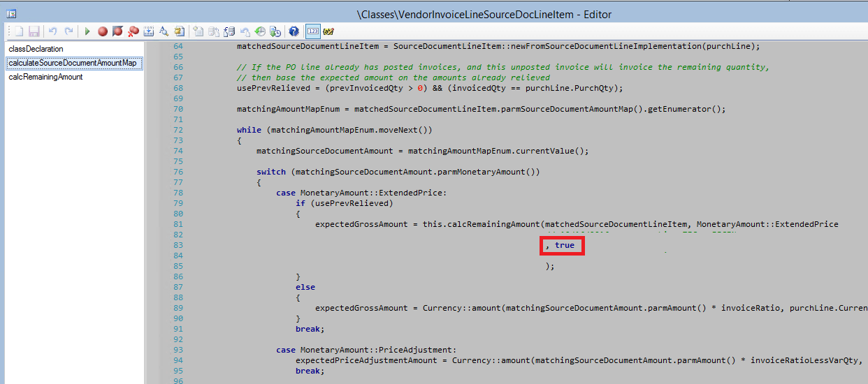Click closing ');' on line 85

(x=550, y=266)
